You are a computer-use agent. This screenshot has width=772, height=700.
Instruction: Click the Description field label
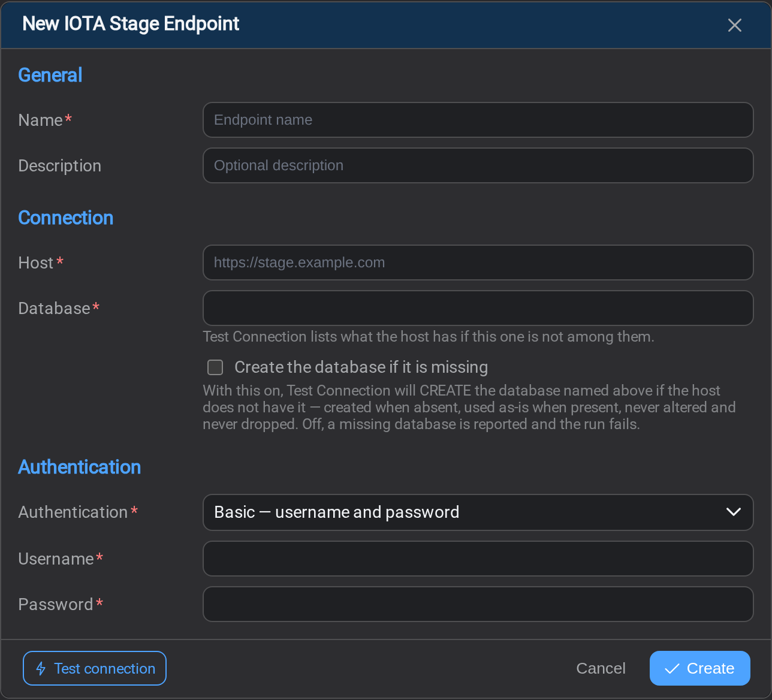60,165
